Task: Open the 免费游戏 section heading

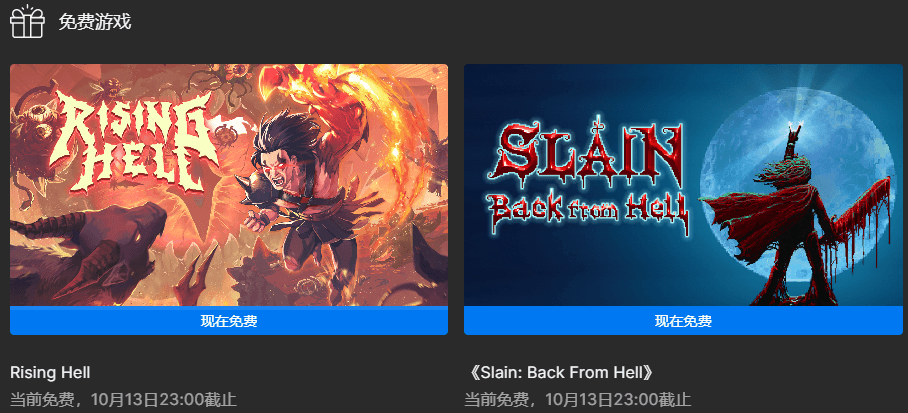Action: (x=95, y=23)
